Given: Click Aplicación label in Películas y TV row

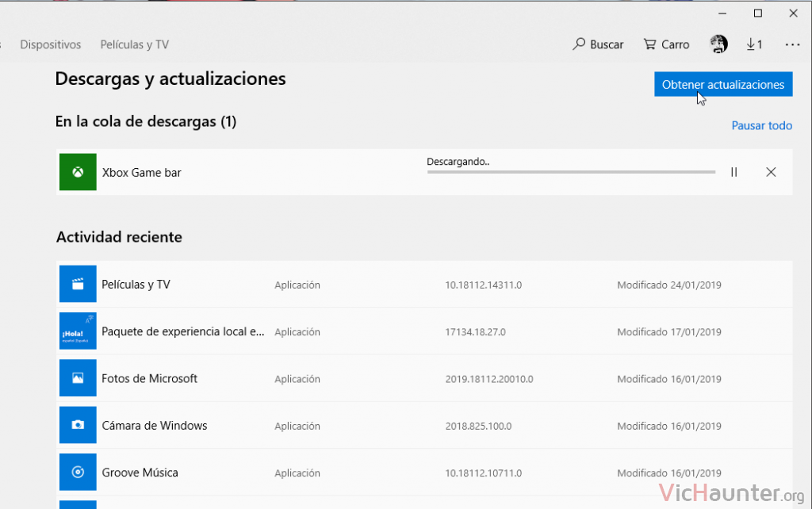Looking at the screenshot, I should click(x=297, y=285).
